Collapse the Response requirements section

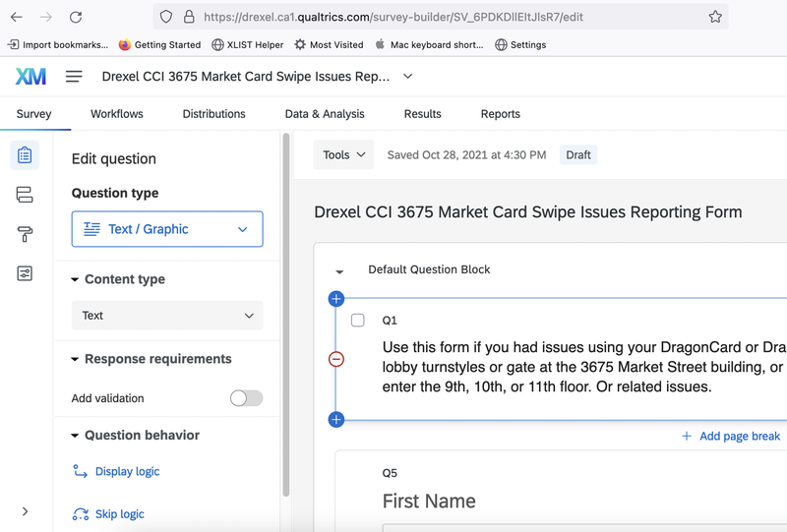(x=75, y=359)
